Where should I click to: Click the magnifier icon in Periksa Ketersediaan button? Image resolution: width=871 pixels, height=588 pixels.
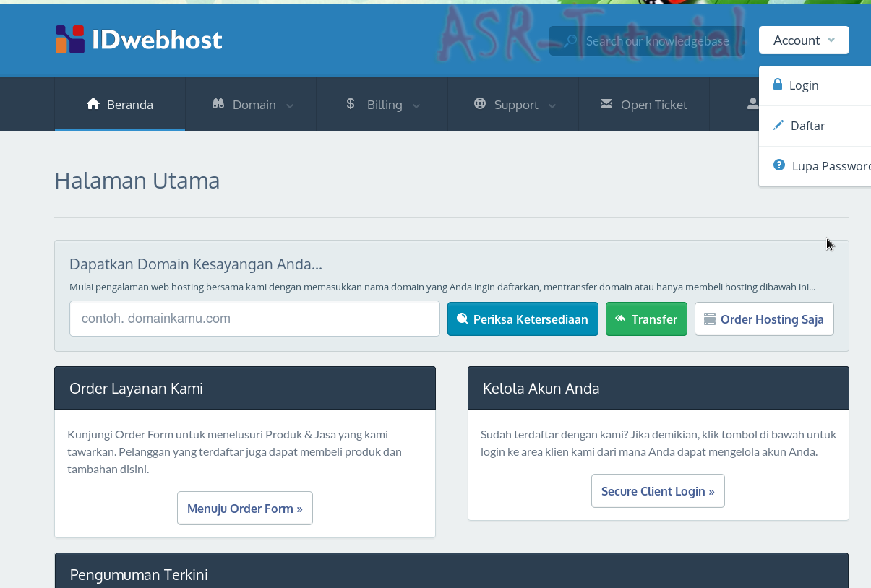(464, 319)
